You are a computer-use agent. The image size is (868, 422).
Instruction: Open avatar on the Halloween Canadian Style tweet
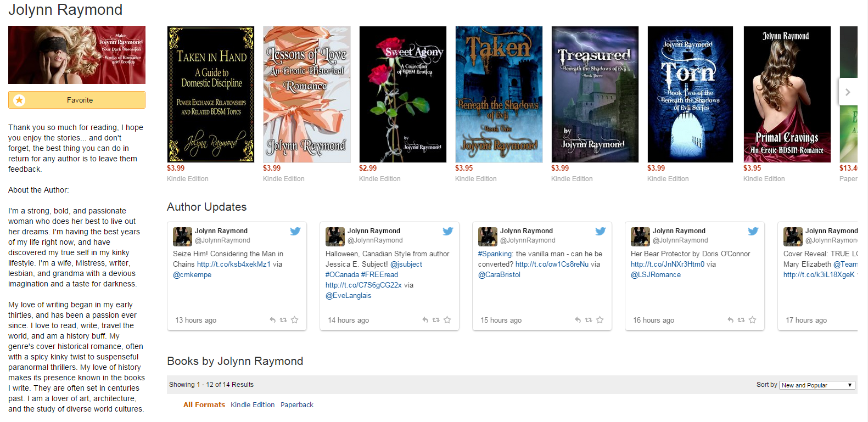(335, 237)
